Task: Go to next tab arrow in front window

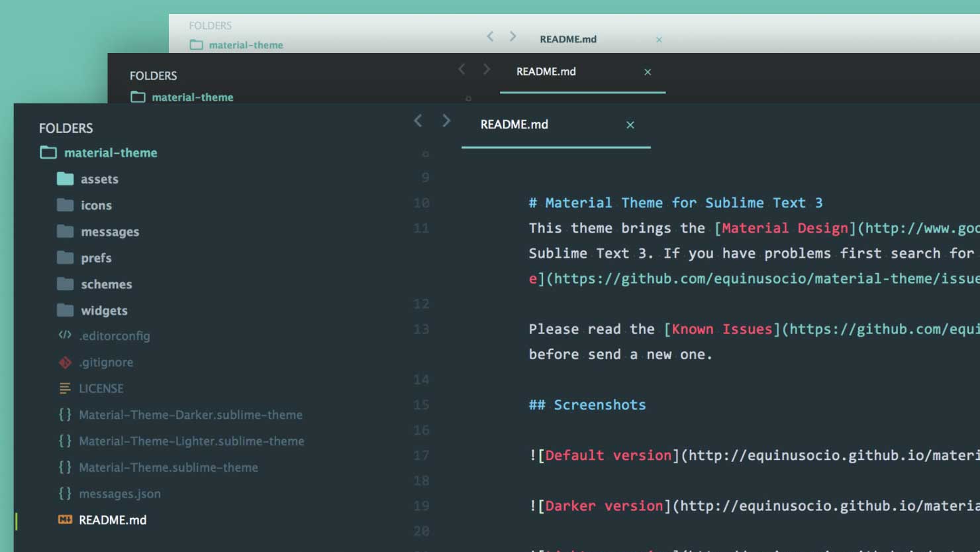Action: (x=446, y=121)
